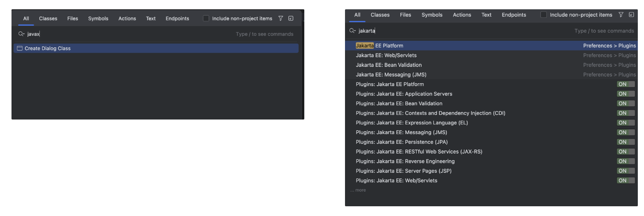Toggle Expression Language (EL) plugin switch
The width and height of the screenshot is (644, 216).
point(626,123)
